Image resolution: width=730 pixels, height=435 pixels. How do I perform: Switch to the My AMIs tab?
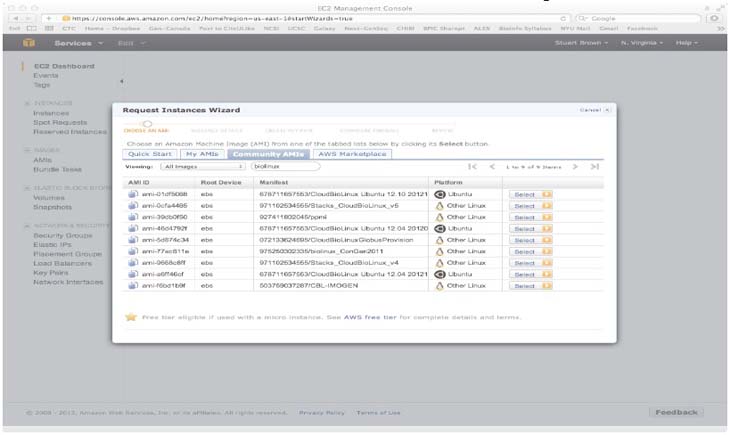tap(202, 154)
